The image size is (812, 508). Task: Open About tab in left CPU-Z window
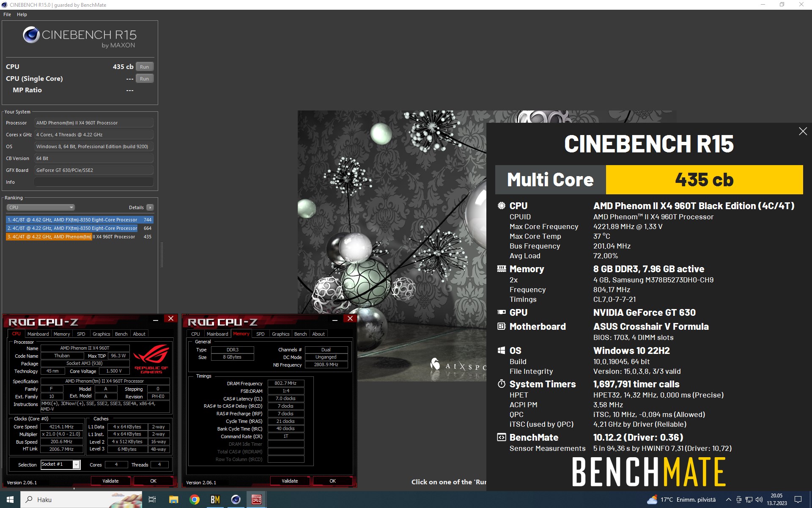click(x=139, y=334)
